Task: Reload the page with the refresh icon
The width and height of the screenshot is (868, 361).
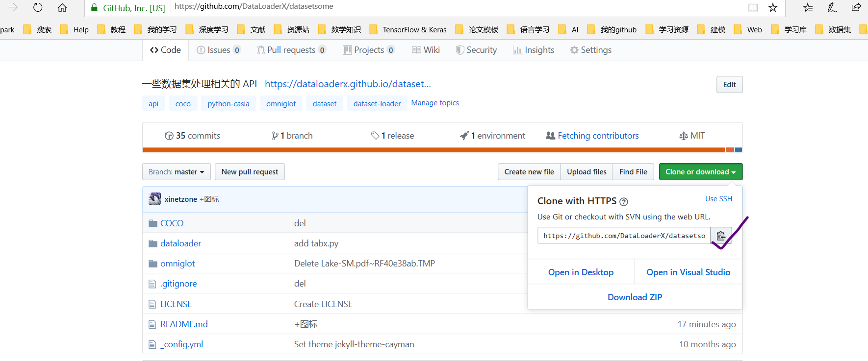Action: (x=38, y=7)
